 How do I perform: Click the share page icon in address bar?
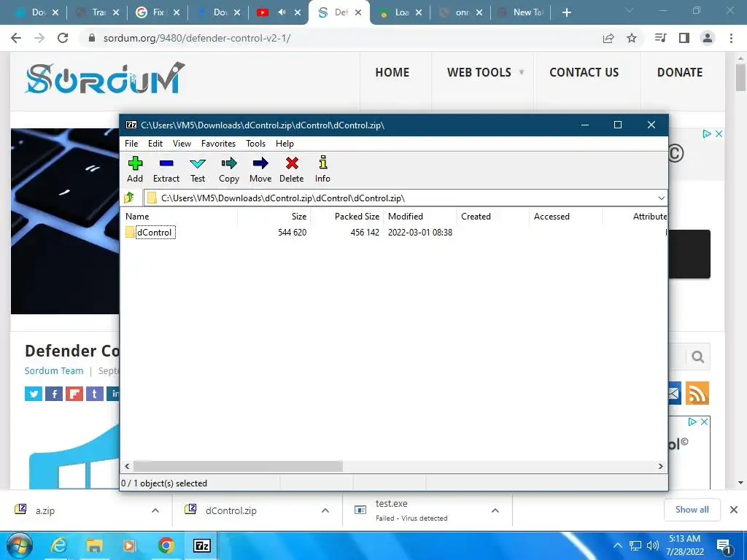click(x=608, y=38)
